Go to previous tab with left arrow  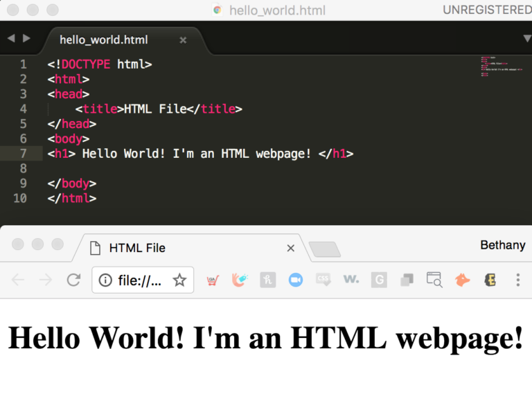click(x=10, y=38)
